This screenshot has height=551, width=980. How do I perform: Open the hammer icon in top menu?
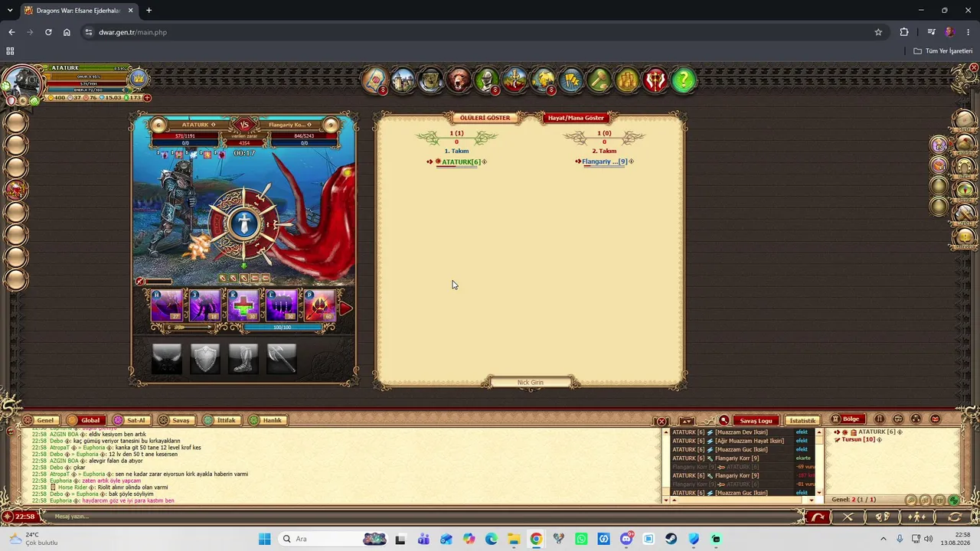click(x=599, y=80)
